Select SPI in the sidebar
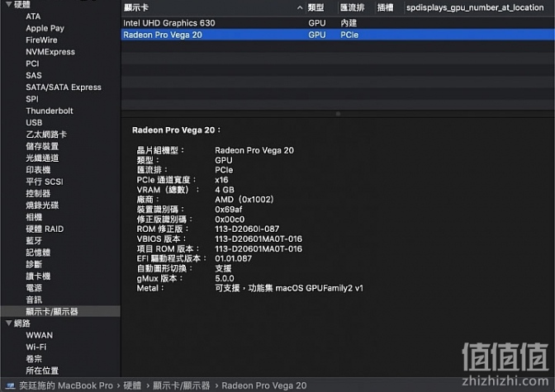555x392 pixels. [32, 99]
